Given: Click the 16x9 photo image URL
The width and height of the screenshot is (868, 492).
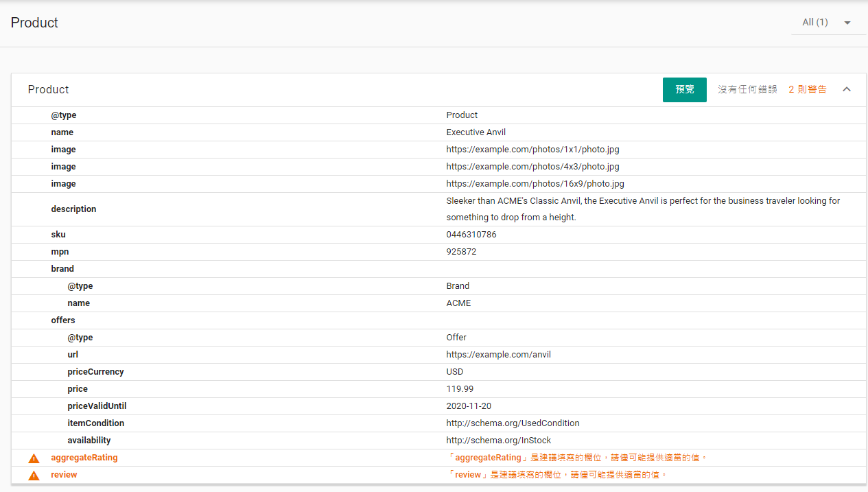Looking at the screenshot, I should pyautogui.click(x=535, y=184).
